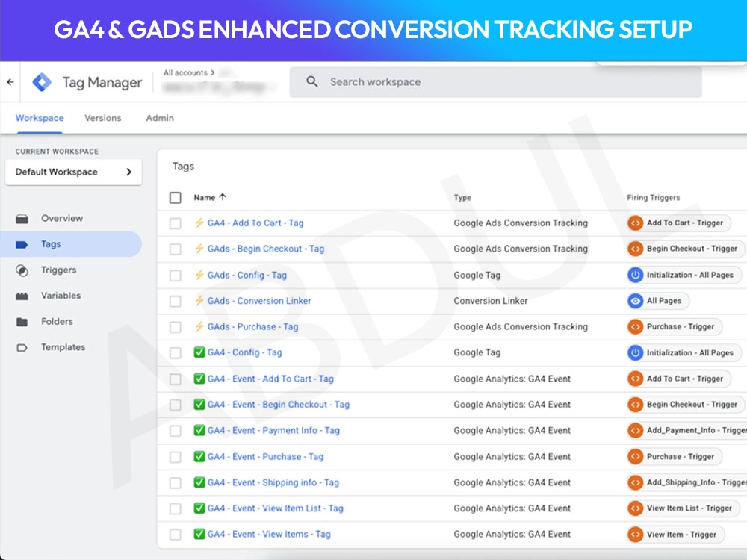
Task: Expand the Default Workspace selector
Action: click(73, 172)
